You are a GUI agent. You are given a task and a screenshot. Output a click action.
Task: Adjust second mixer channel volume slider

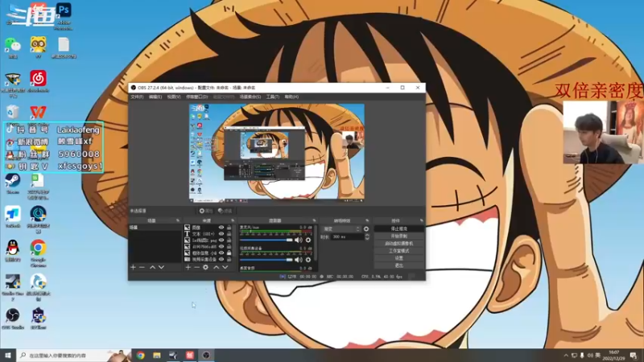point(266,260)
